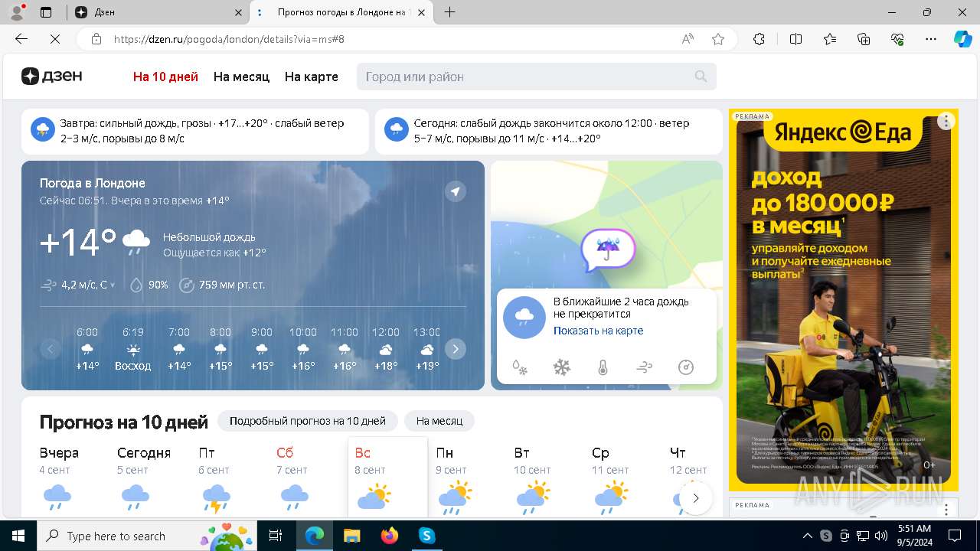Click the geolocation arrow icon
Image resolution: width=980 pixels, height=551 pixels.
[x=456, y=191]
